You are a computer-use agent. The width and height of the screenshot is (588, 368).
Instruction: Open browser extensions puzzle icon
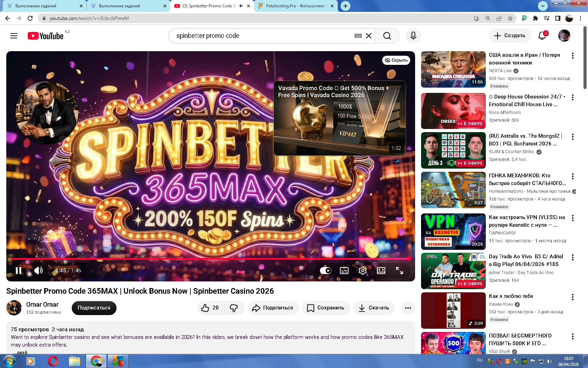(535, 18)
